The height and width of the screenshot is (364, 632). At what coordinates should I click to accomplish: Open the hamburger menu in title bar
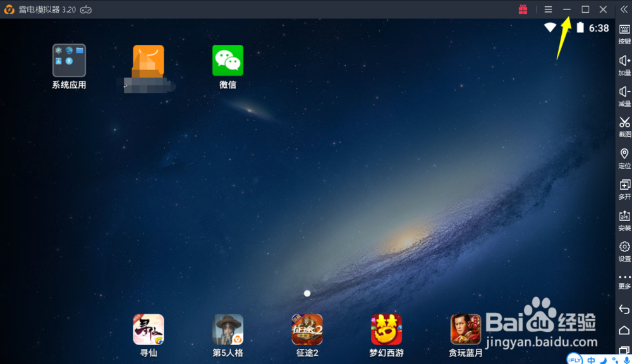[x=548, y=9]
